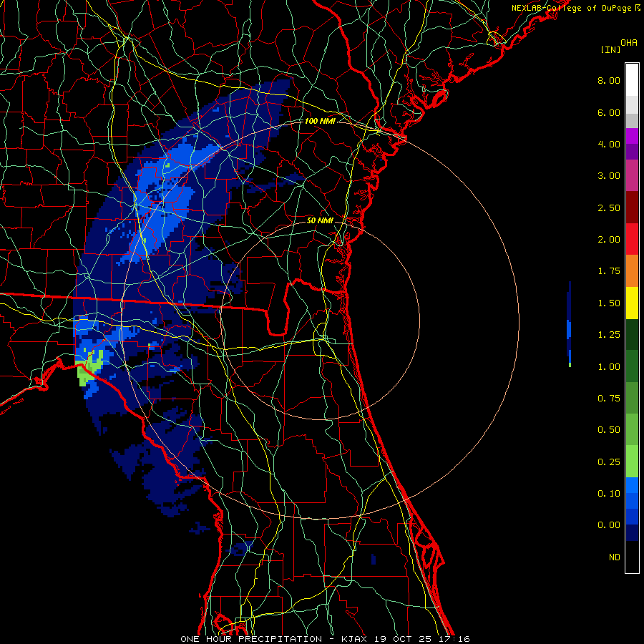Click the "6.00" scale label
The image size is (644, 644).
(x=609, y=112)
